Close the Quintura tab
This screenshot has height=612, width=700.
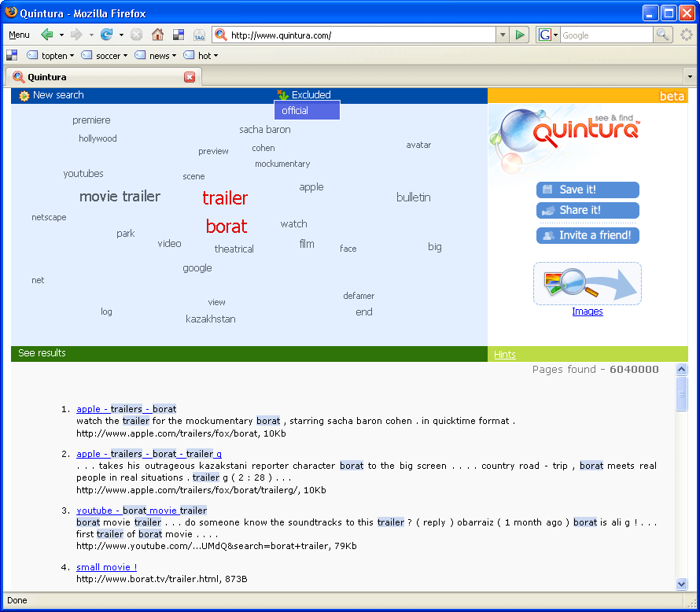point(190,77)
